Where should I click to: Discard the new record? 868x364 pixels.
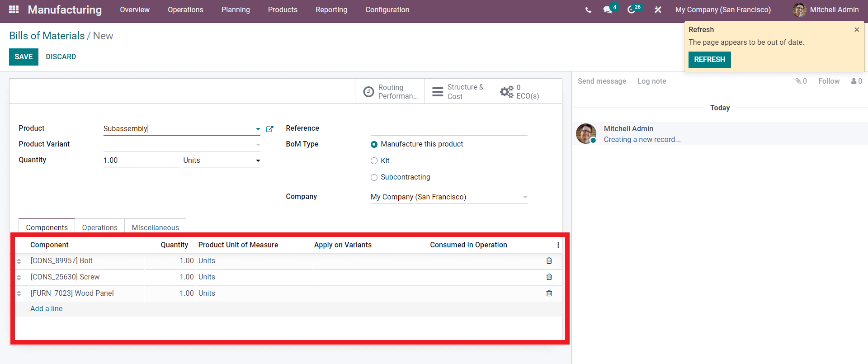(61, 57)
